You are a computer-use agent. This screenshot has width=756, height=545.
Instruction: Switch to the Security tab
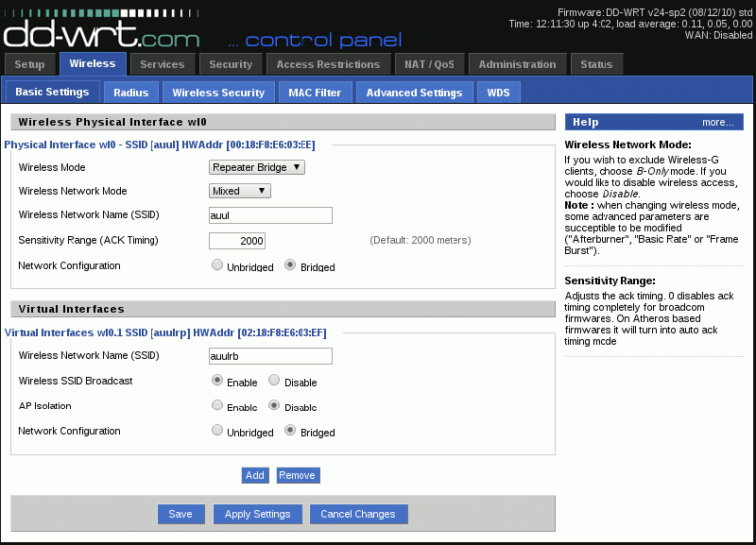[231, 64]
